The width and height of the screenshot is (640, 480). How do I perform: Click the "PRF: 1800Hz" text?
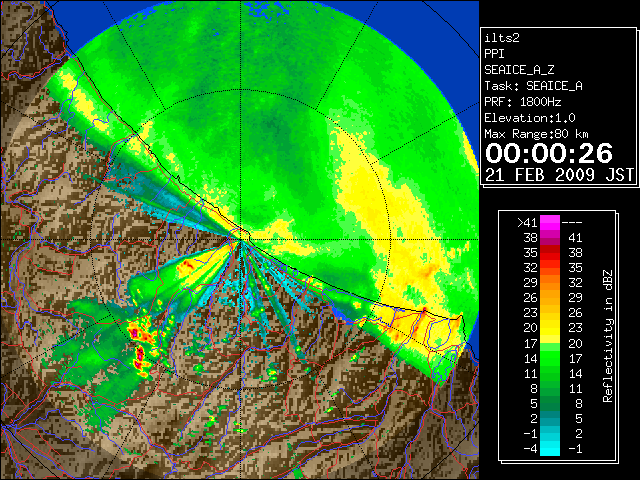tap(522, 102)
